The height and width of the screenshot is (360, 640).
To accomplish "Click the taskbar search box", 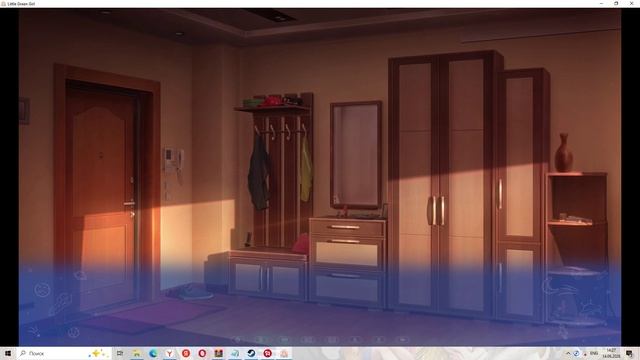I will tap(64, 353).
